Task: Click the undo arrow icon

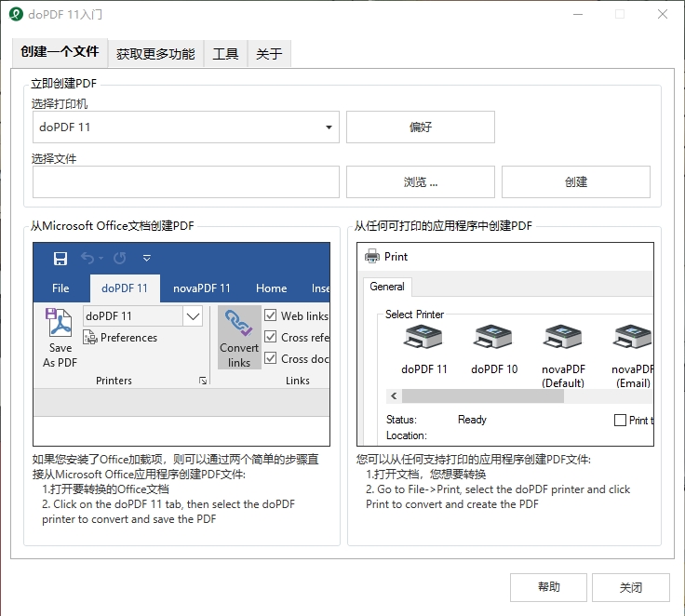Action: click(x=87, y=258)
